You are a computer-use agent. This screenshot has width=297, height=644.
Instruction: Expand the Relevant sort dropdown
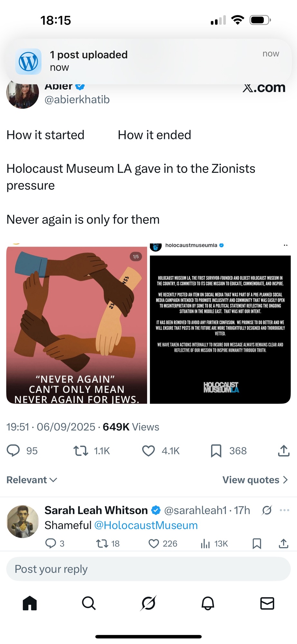pos(32,480)
